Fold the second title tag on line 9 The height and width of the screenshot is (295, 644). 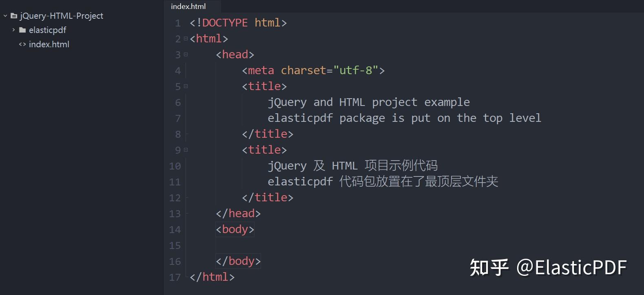pos(186,150)
